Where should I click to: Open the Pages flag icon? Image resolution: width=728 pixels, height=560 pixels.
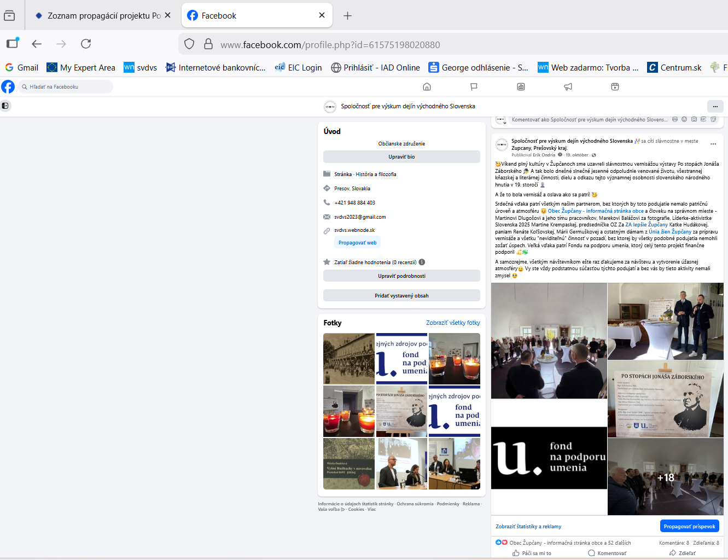(474, 87)
